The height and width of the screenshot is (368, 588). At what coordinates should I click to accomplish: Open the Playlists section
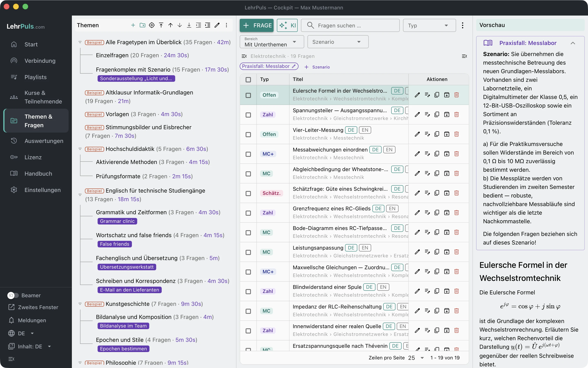pyautogui.click(x=36, y=77)
